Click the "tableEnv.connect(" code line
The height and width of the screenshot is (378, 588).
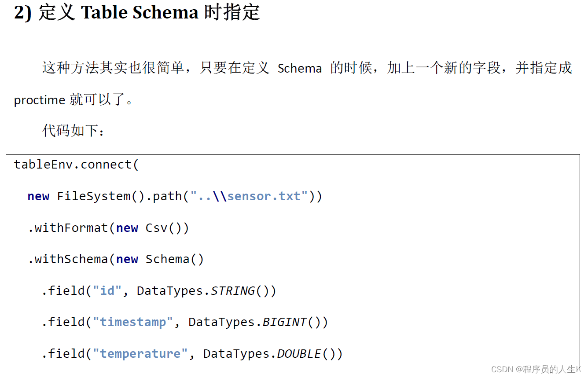coord(76,165)
